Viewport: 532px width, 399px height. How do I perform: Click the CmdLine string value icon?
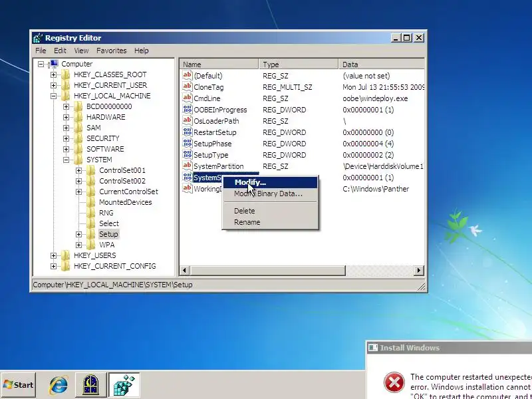click(188, 98)
